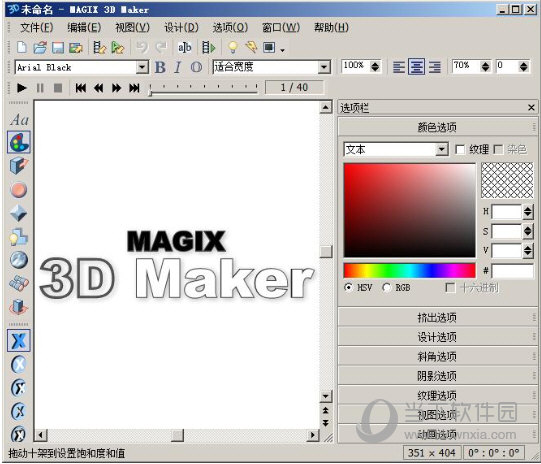
Task: Expand the 斜角选项 section
Action: coord(437,356)
